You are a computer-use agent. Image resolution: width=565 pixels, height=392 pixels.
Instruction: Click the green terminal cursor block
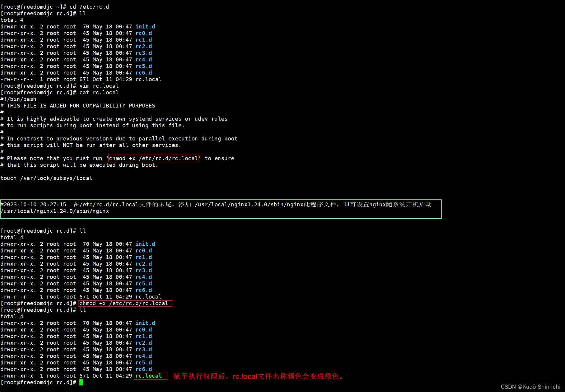point(81,382)
